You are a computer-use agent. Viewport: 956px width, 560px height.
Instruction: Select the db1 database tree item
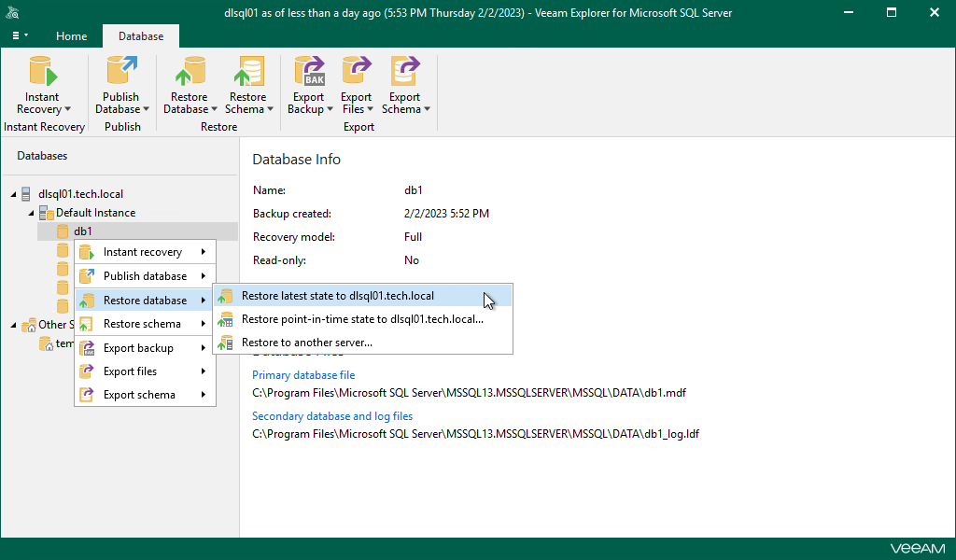137,231
